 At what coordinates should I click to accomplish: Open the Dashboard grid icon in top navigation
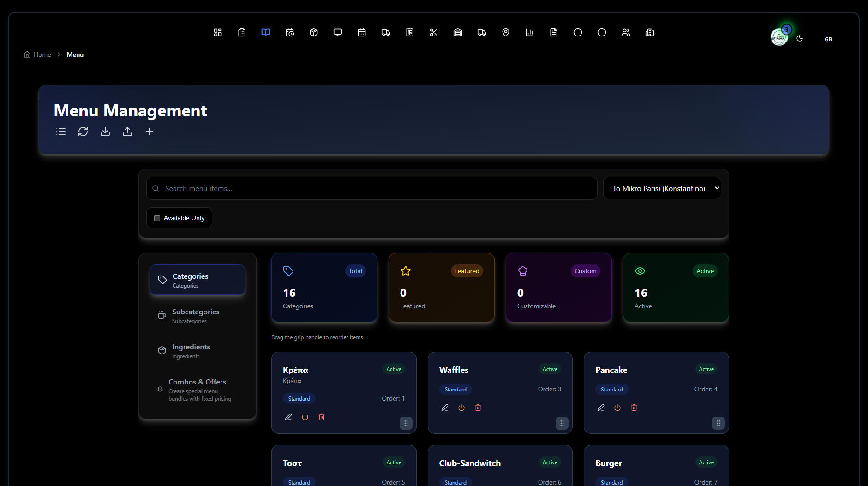click(217, 32)
